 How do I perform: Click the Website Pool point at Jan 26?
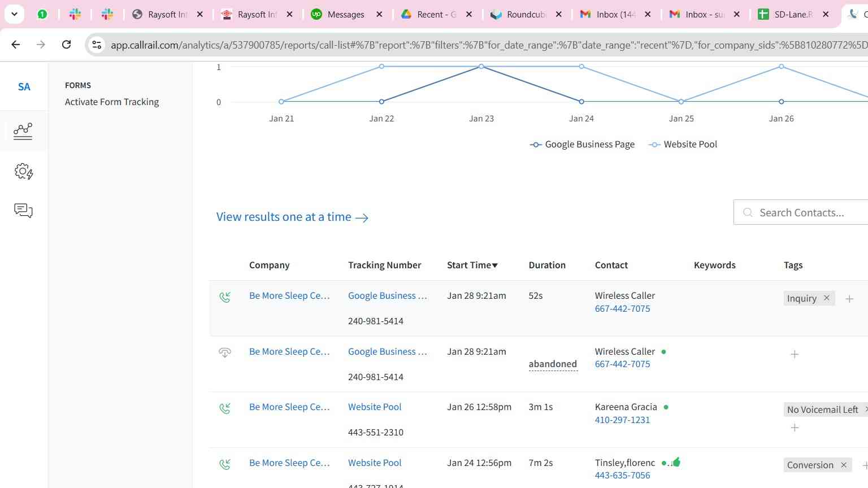[782, 67]
